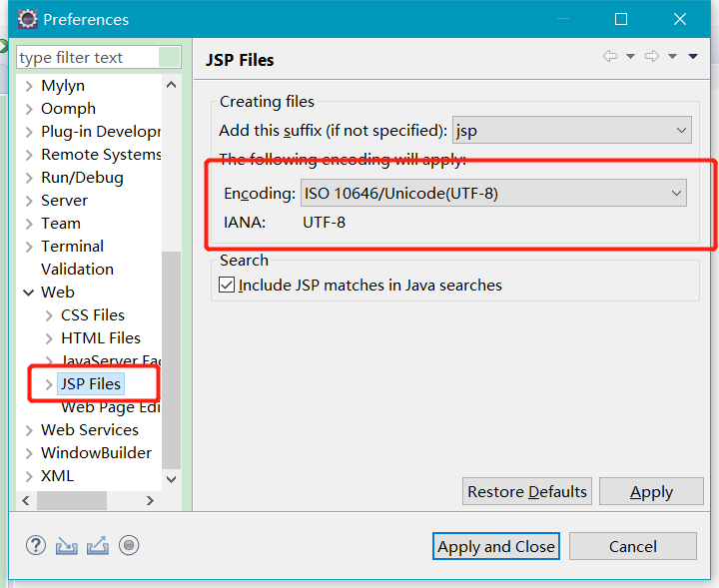719x588 pixels.
Task: Expand the Web Services tree node
Action: [x=28, y=430]
